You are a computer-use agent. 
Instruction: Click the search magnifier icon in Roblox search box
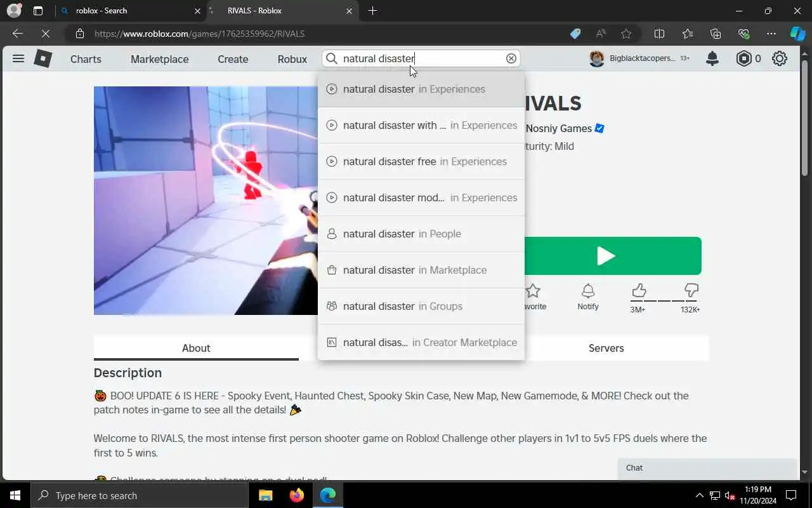coord(331,58)
